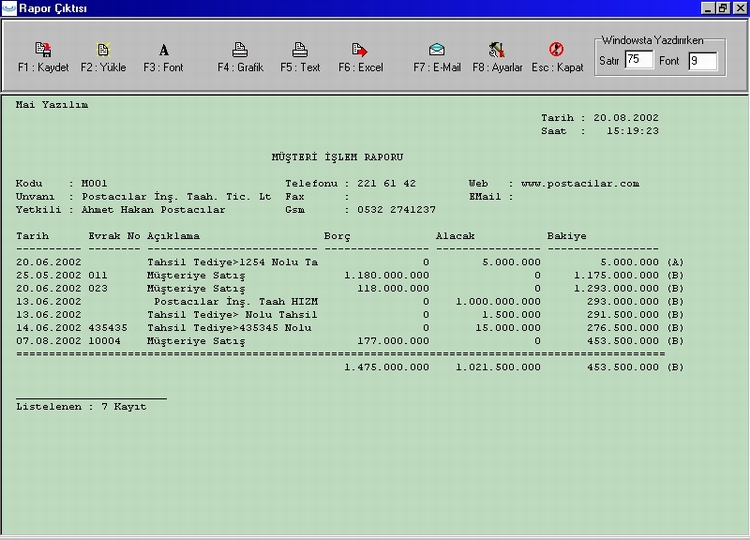Click the Mai Yazılım company text

pyautogui.click(x=52, y=104)
